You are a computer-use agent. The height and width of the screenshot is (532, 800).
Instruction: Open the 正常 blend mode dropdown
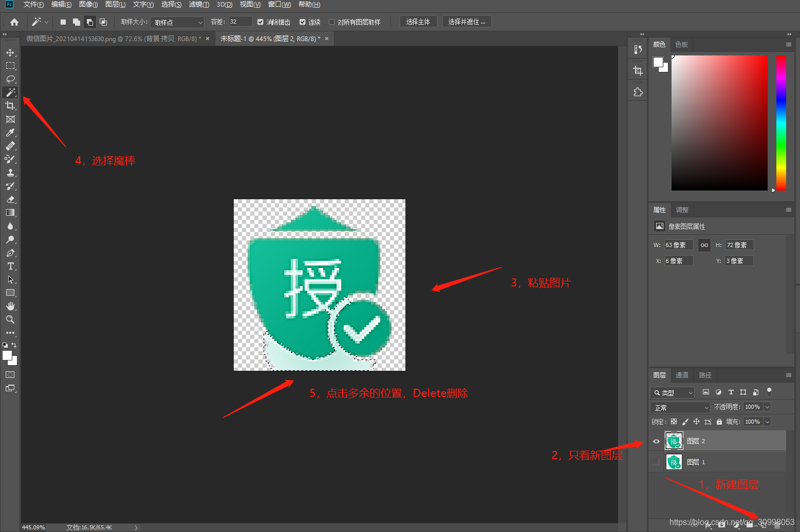pyautogui.click(x=680, y=407)
